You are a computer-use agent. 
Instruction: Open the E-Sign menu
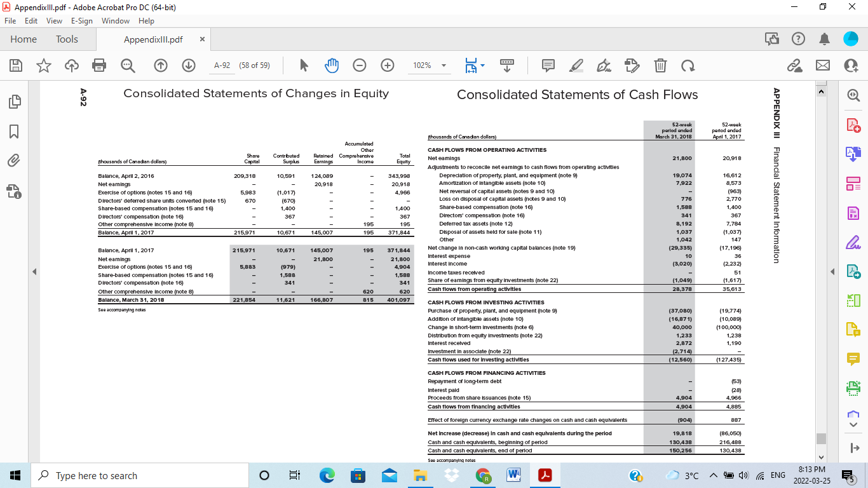click(x=81, y=21)
